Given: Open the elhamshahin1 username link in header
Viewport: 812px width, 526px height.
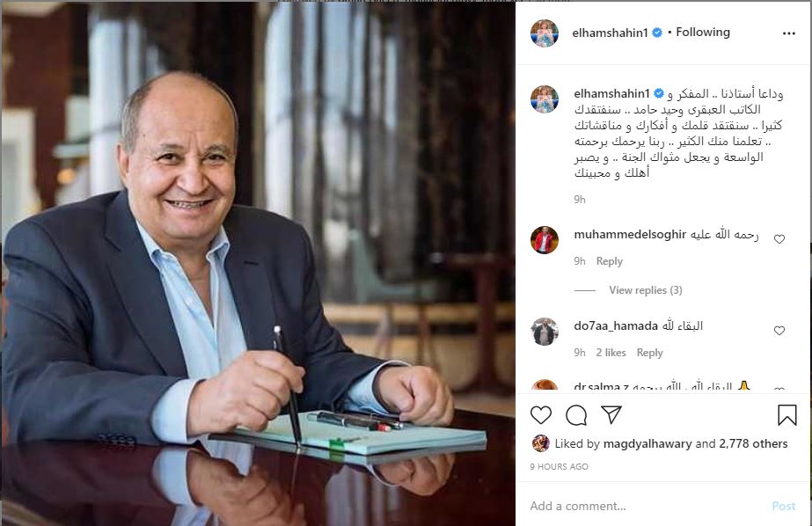Looking at the screenshot, I should (x=610, y=33).
